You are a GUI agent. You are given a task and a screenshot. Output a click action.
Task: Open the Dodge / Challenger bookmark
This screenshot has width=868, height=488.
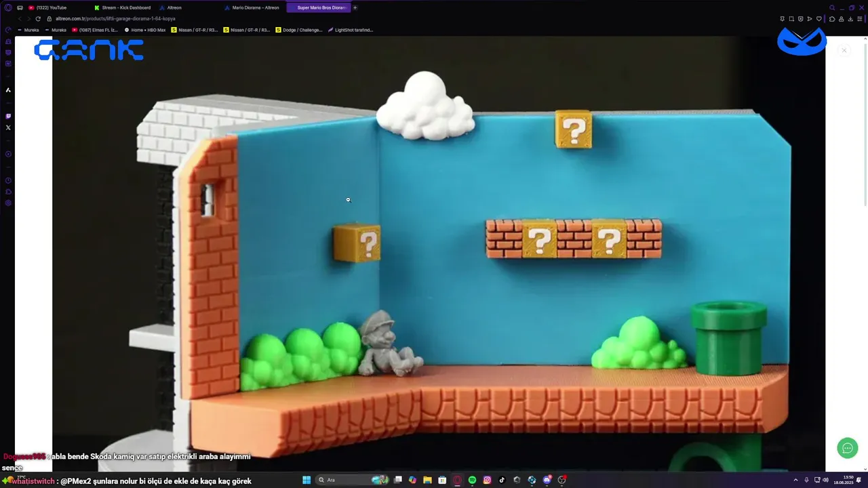(x=299, y=30)
